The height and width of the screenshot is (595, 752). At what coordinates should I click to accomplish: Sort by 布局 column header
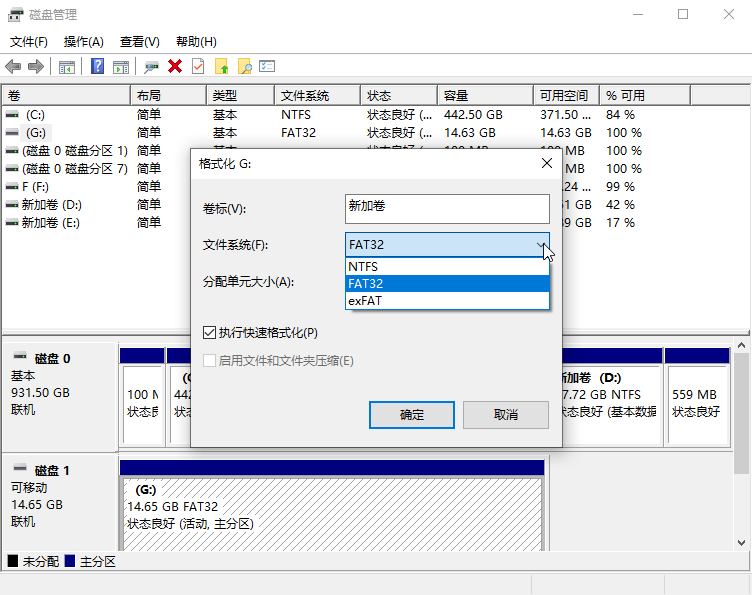(x=168, y=95)
